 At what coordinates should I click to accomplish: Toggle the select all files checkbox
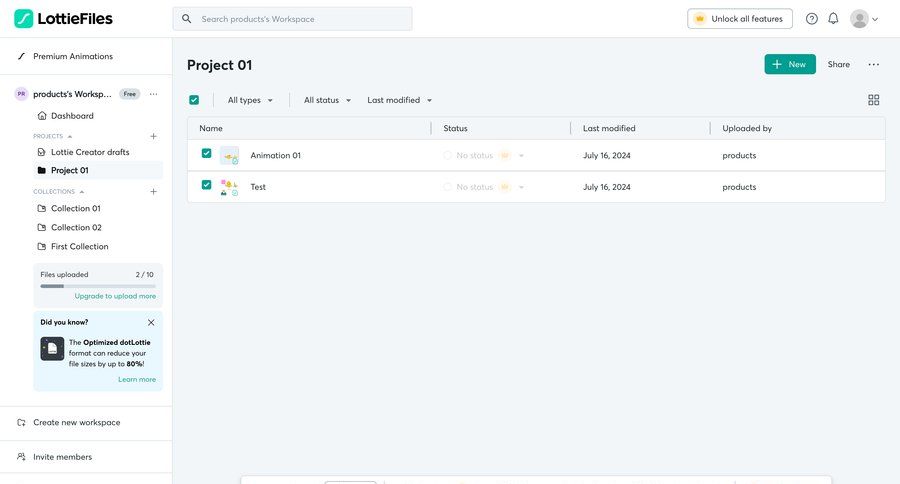[x=194, y=100]
